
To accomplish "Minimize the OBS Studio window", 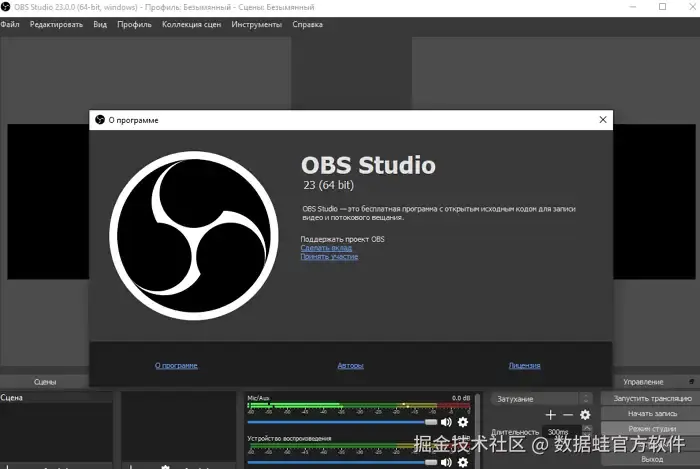I will click(x=633, y=7).
